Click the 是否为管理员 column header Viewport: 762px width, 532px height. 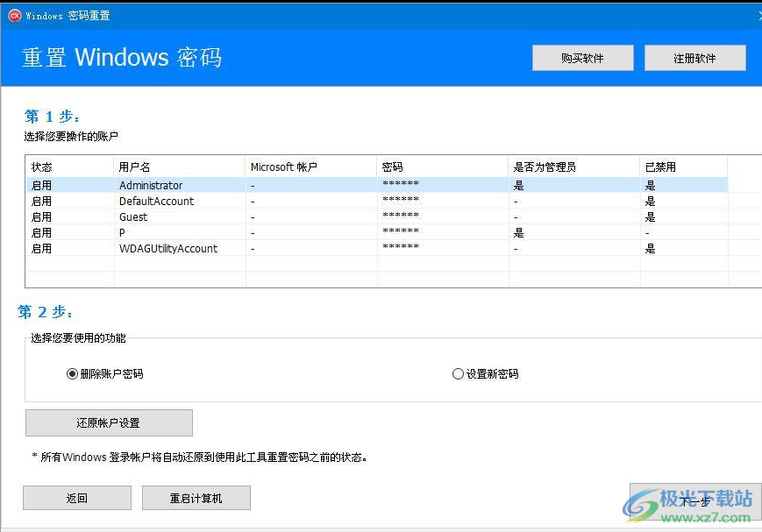[x=574, y=167]
